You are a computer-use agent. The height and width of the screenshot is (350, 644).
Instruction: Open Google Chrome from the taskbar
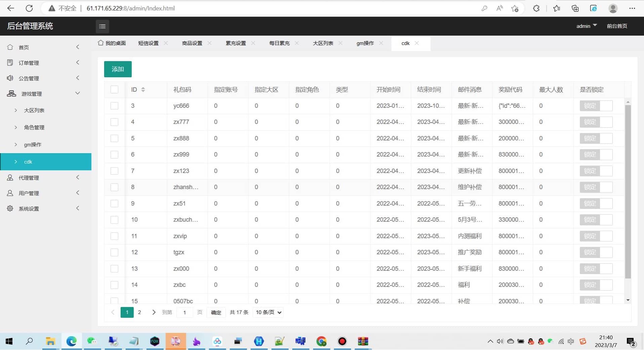click(x=321, y=341)
